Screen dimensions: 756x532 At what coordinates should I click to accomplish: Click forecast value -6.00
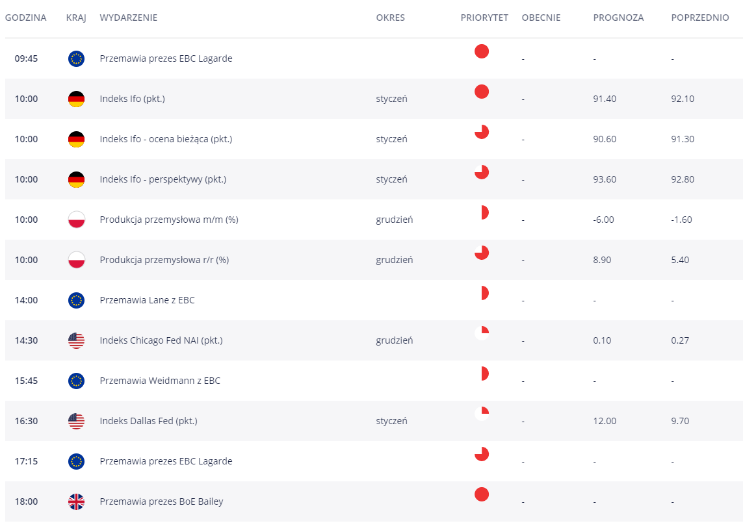pyautogui.click(x=604, y=220)
